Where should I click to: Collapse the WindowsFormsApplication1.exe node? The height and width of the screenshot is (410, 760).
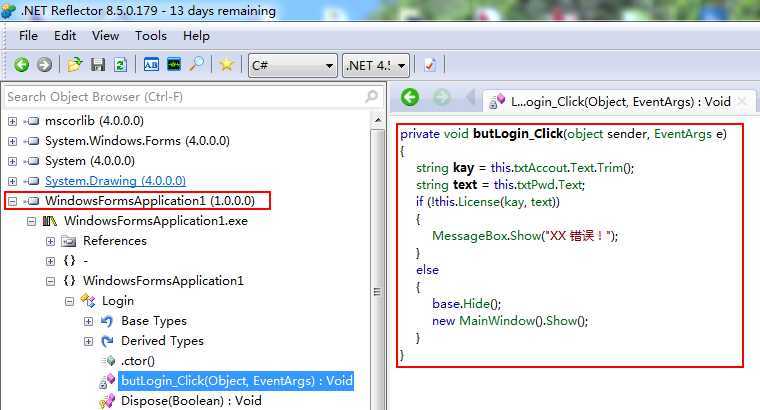point(32,221)
